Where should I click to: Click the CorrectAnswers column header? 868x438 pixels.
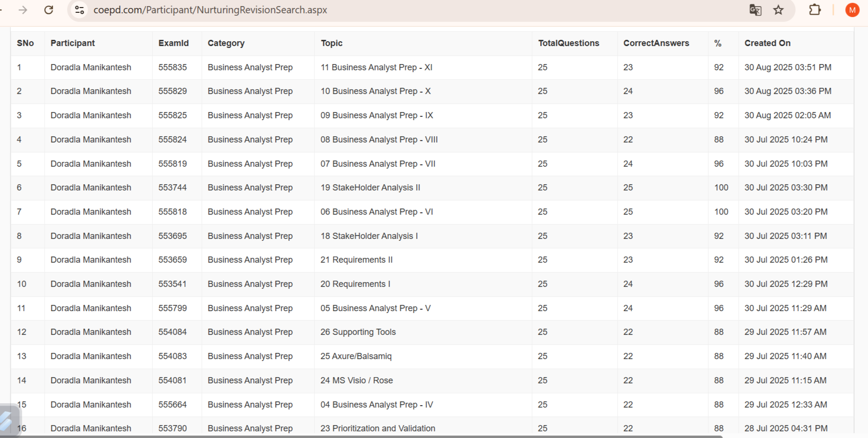click(656, 43)
